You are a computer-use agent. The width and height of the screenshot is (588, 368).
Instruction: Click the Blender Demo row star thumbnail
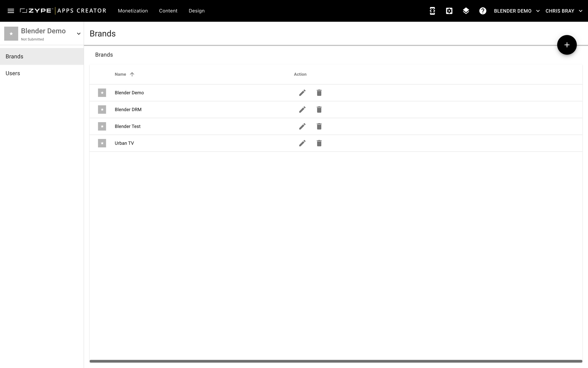click(102, 93)
